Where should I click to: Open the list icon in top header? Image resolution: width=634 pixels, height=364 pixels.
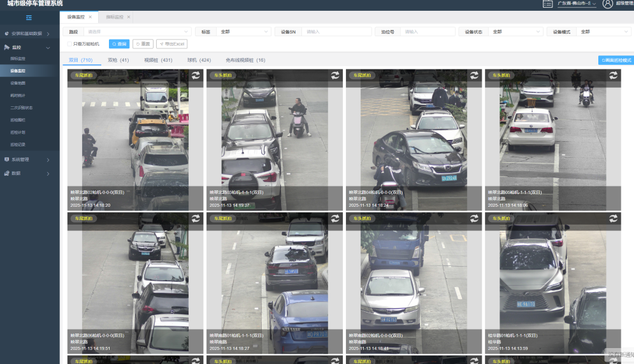[x=547, y=4]
